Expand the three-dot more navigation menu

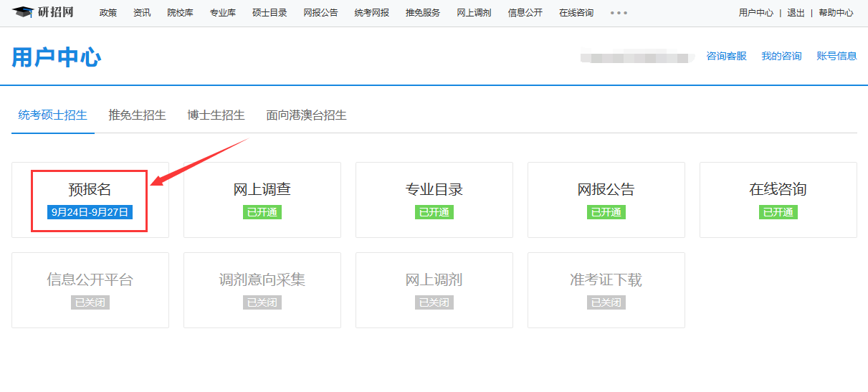[x=619, y=13]
